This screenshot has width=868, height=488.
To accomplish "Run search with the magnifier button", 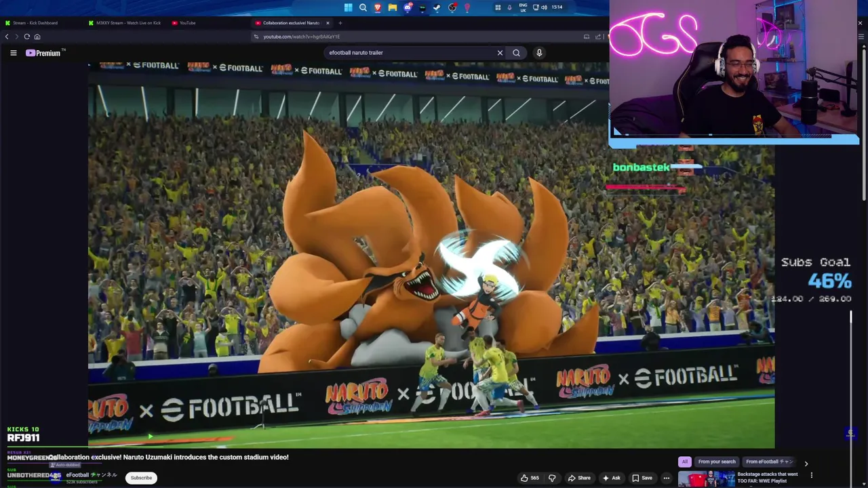I will point(517,53).
